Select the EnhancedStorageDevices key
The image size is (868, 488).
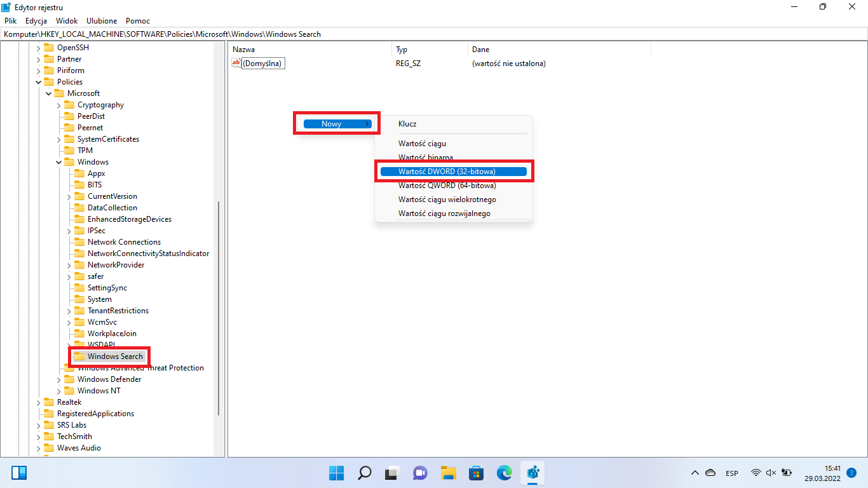click(x=130, y=219)
